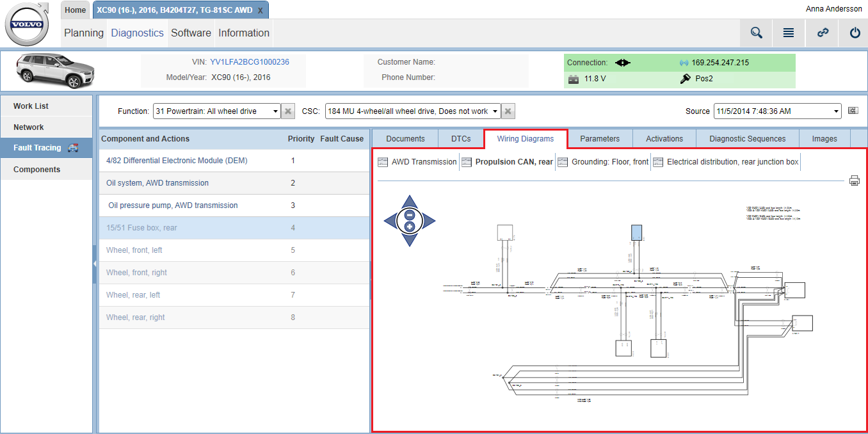Click the VIN link YV1LFA2BCG1000236
Viewport: 868px width, 434px height.
pos(250,62)
